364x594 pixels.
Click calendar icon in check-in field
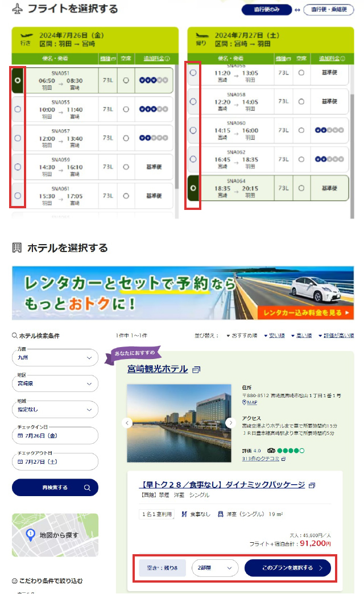[20, 436]
